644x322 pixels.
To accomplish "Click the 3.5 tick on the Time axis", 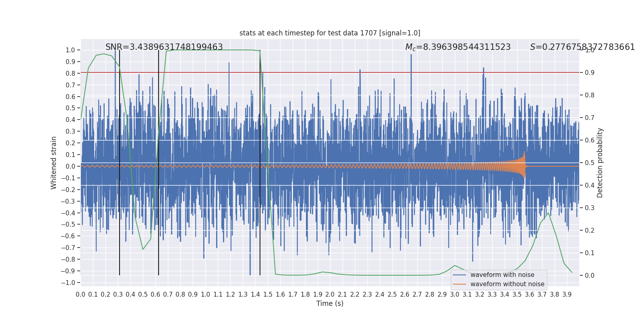I will pos(517,295).
